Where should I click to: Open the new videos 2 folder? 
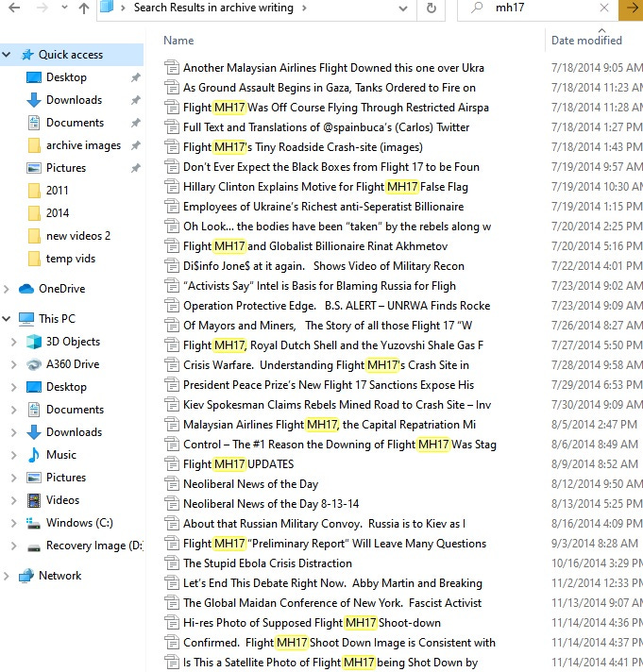(x=78, y=236)
